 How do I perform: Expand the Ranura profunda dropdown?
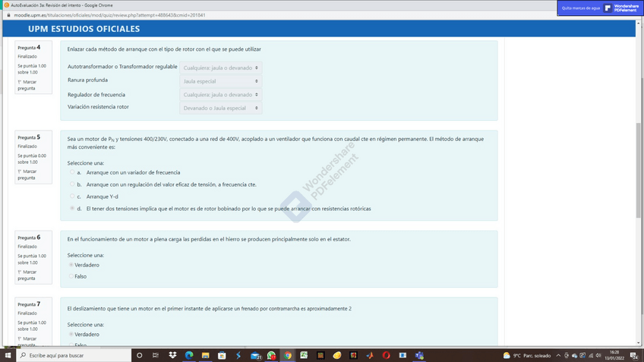click(221, 81)
